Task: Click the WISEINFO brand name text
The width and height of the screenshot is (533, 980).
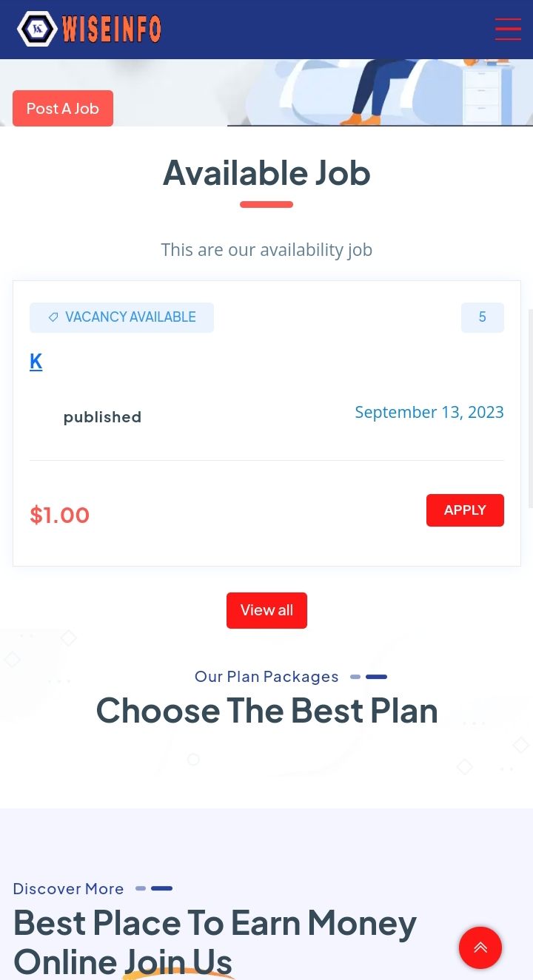Action: coord(112,30)
